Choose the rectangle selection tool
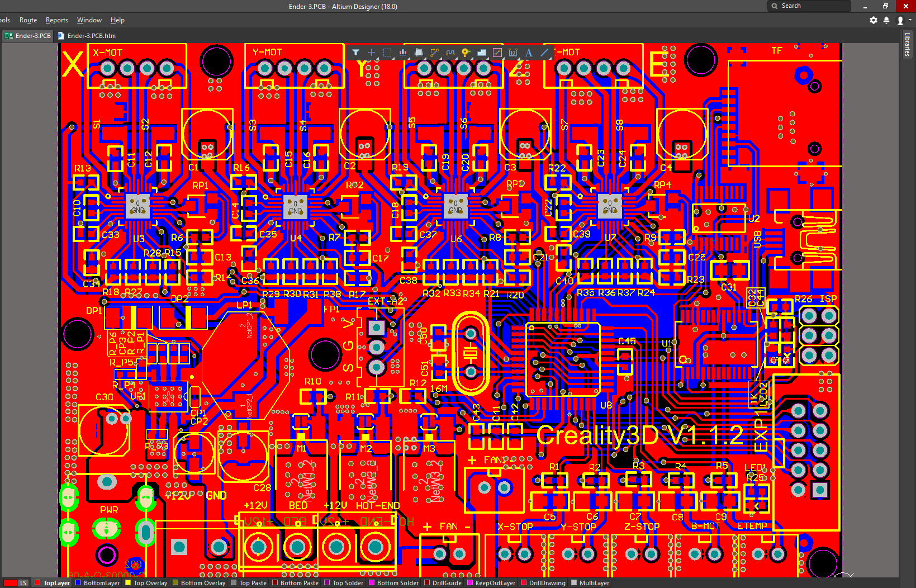The image size is (916, 588). [387, 53]
